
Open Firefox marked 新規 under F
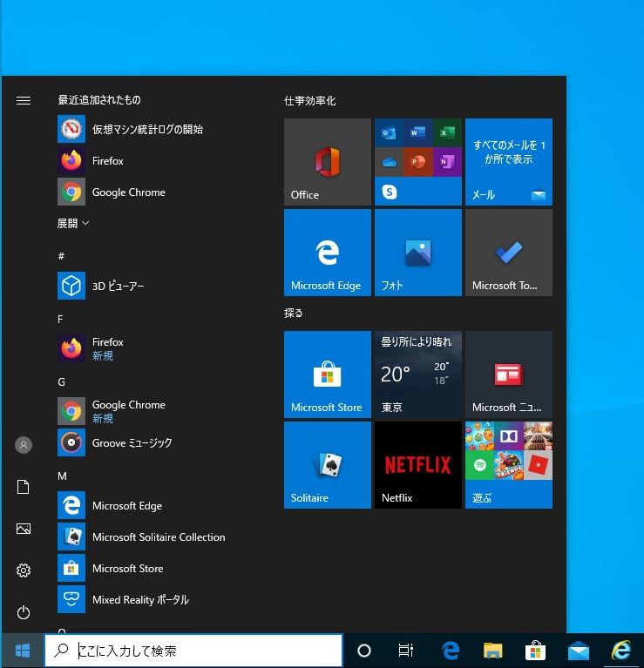click(147, 348)
